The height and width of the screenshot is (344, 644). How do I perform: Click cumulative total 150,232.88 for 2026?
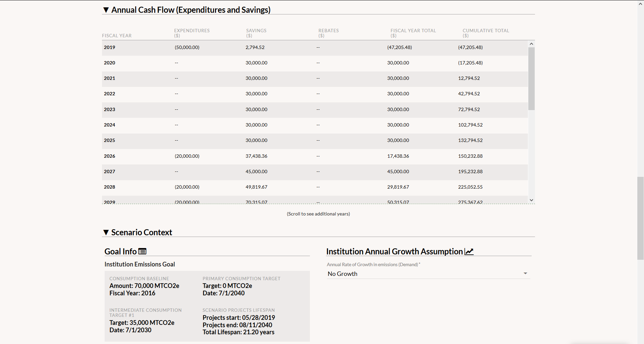pyautogui.click(x=470, y=156)
